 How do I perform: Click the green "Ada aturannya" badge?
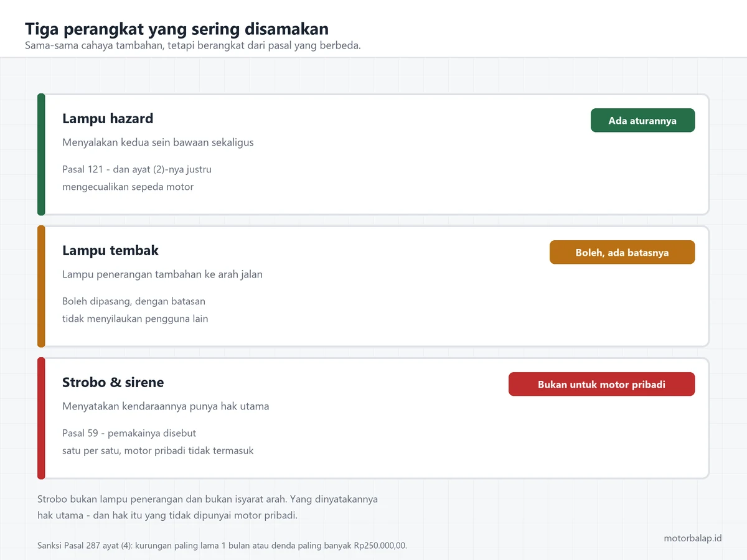tap(642, 121)
